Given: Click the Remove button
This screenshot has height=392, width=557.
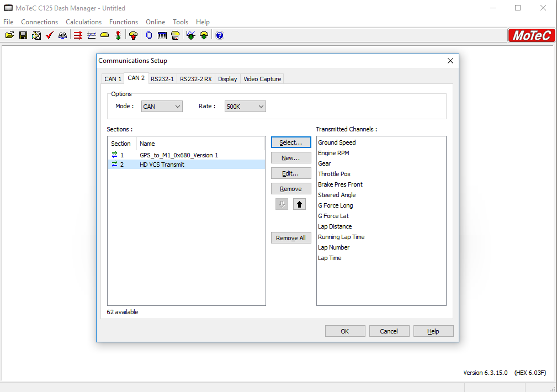Looking at the screenshot, I should coord(291,189).
